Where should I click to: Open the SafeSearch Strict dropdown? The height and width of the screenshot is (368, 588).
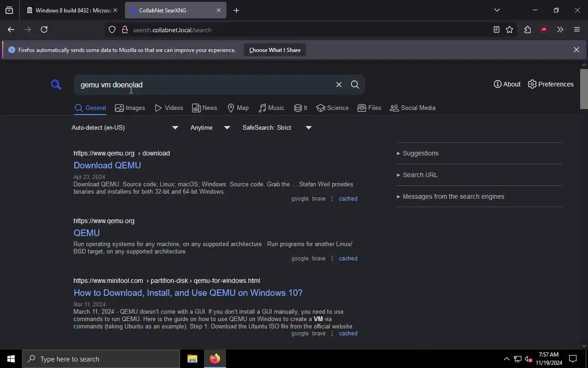coord(277,127)
